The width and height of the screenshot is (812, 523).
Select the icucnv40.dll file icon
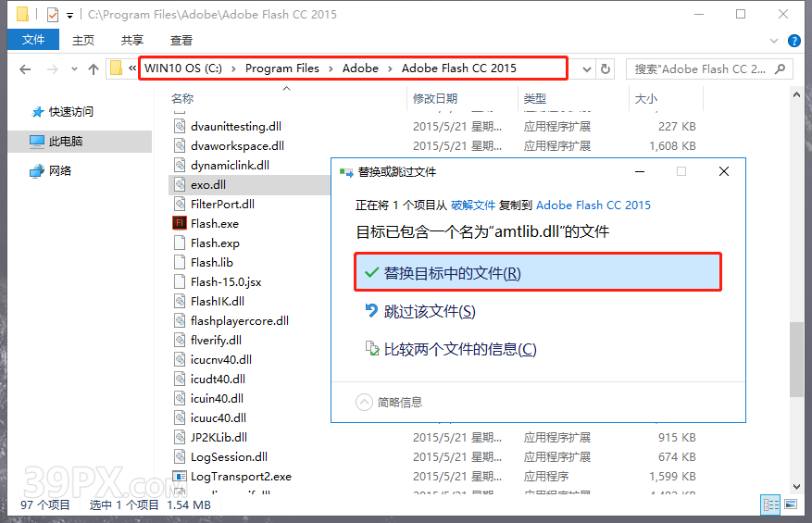(x=180, y=359)
